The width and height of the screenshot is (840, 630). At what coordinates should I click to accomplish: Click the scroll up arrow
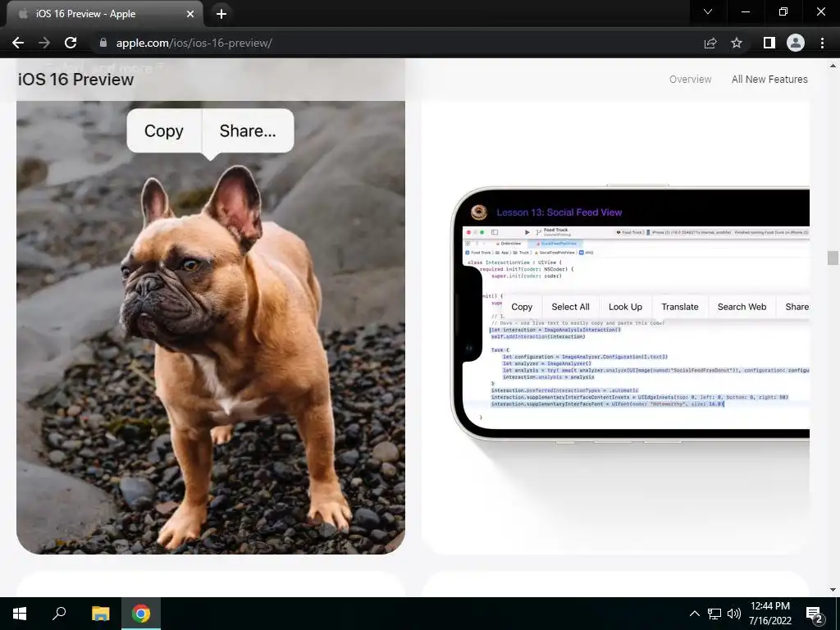[x=833, y=66]
